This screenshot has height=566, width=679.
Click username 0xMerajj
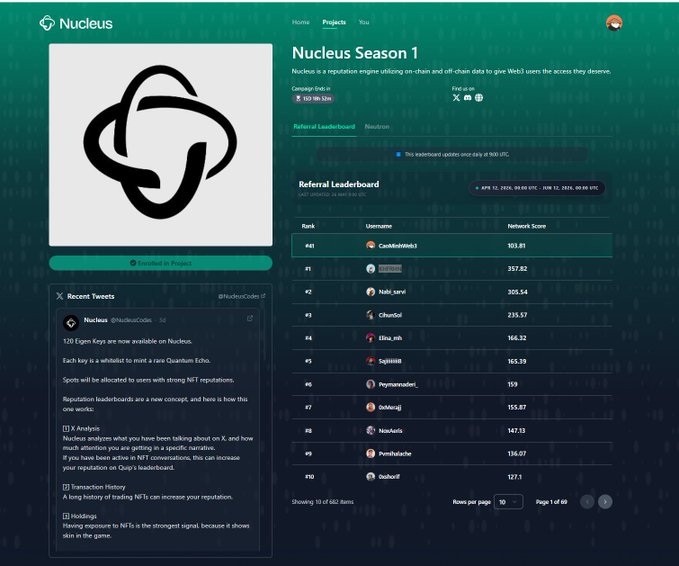pos(390,408)
